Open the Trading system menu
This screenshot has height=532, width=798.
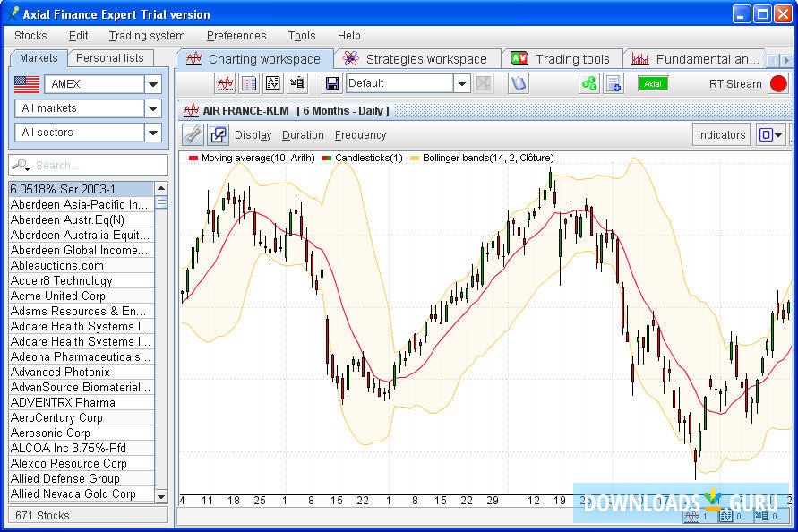point(147,36)
